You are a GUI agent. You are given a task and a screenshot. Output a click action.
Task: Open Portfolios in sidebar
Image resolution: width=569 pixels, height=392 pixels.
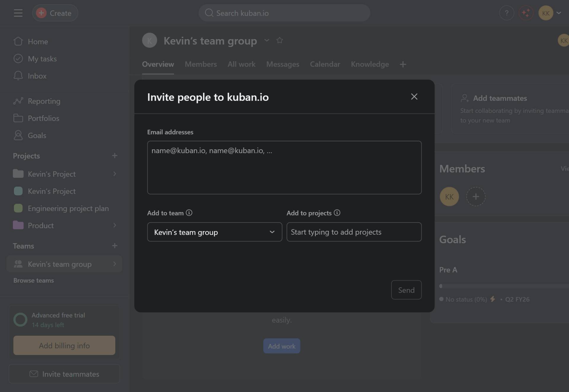(64, 118)
